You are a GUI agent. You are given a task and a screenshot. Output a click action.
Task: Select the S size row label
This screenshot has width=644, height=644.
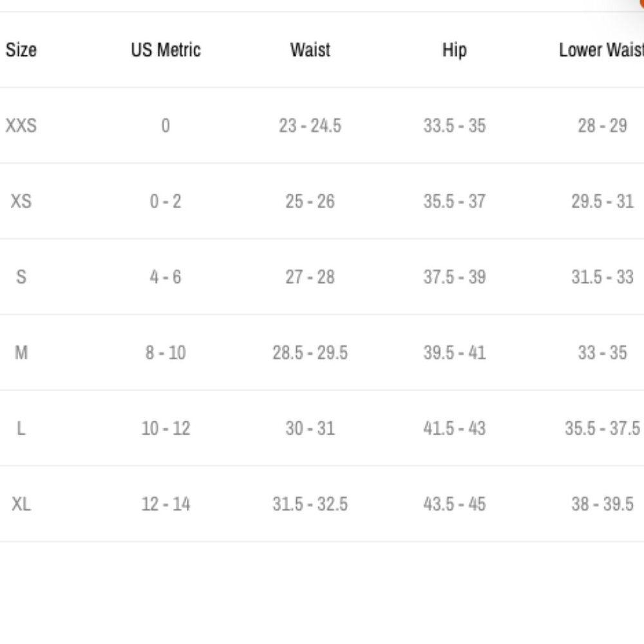coord(21,277)
